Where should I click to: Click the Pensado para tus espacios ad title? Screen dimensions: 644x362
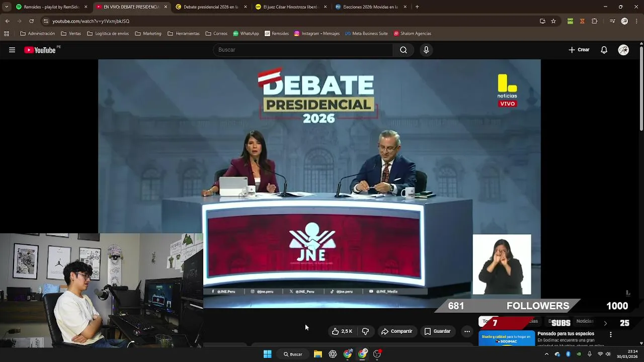click(566, 334)
